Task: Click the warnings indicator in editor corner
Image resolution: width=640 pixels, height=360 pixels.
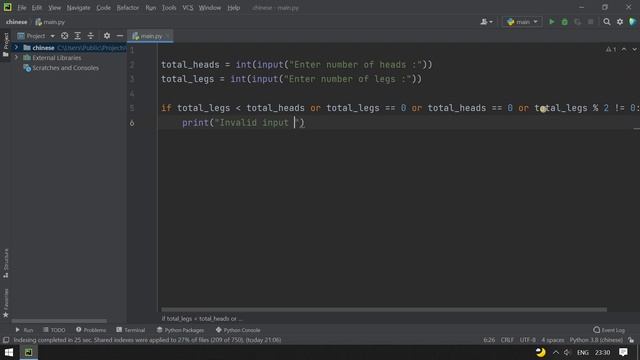Action: pyautogui.click(x=611, y=49)
